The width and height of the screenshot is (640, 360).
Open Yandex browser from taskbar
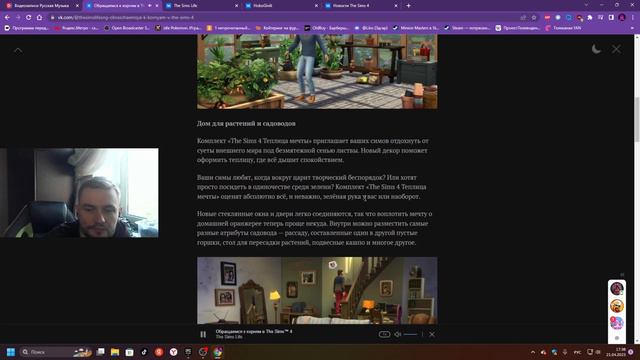[173, 352]
